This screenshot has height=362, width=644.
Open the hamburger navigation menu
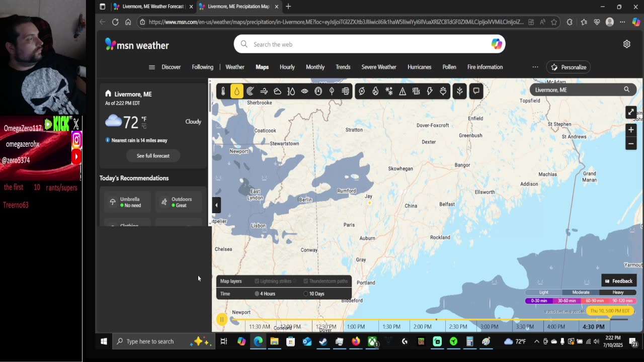[x=151, y=67]
